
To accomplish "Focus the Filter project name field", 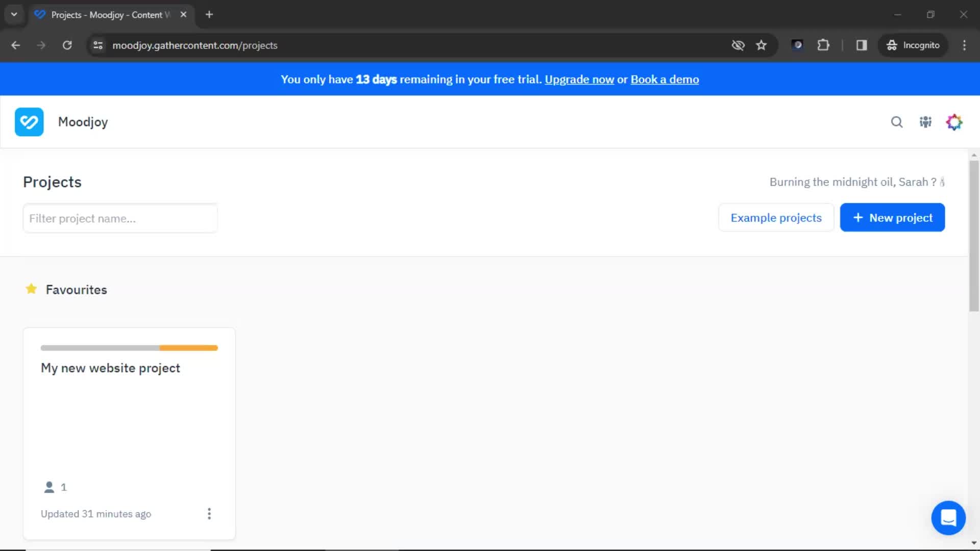I will pyautogui.click(x=120, y=218).
